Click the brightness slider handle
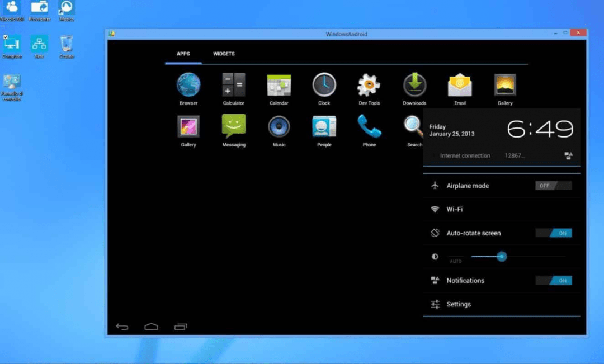The width and height of the screenshot is (604, 364). (x=502, y=257)
